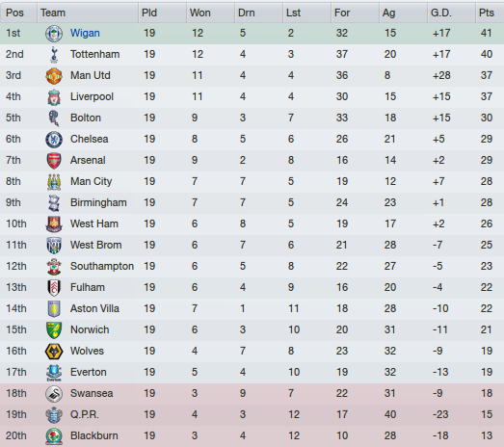Open the Man Utd club badge

[54, 76]
